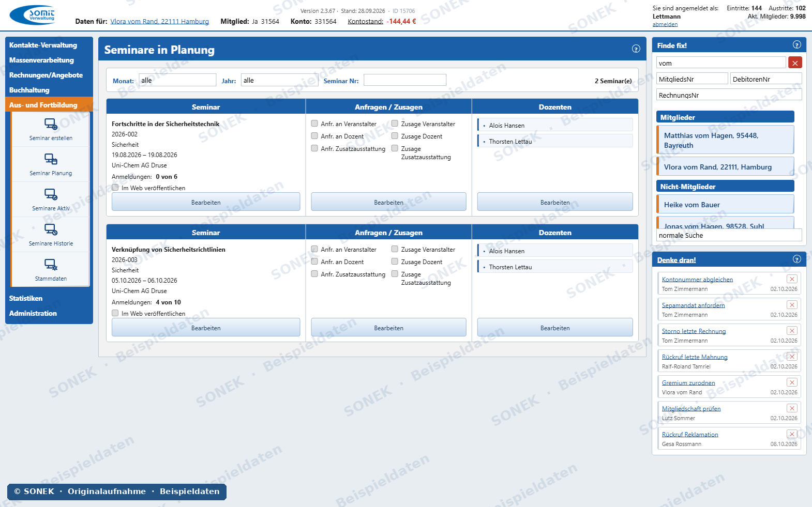Click the MitgliedsNr input field

click(692, 79)
